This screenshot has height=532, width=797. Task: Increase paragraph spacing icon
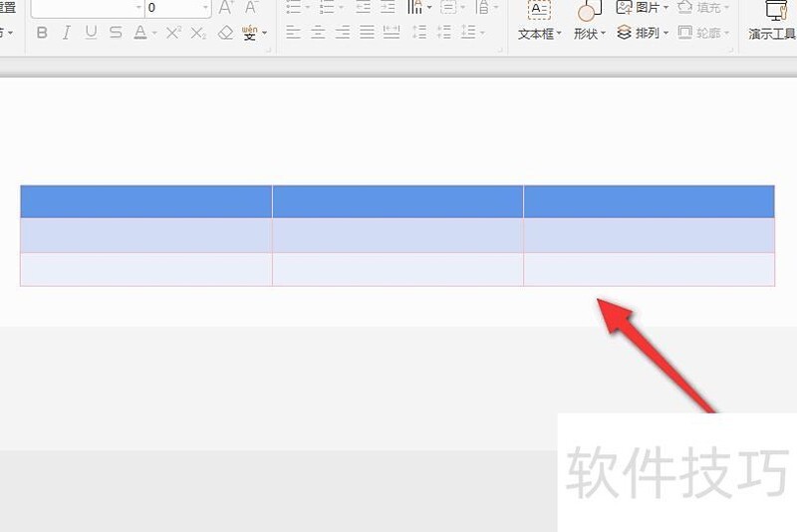click(419, 33)
